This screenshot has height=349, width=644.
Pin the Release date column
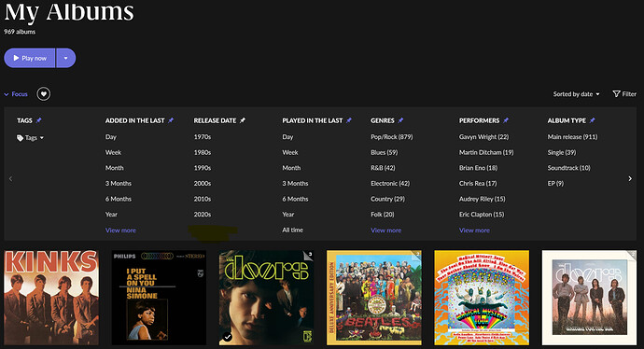click(243, 120)
